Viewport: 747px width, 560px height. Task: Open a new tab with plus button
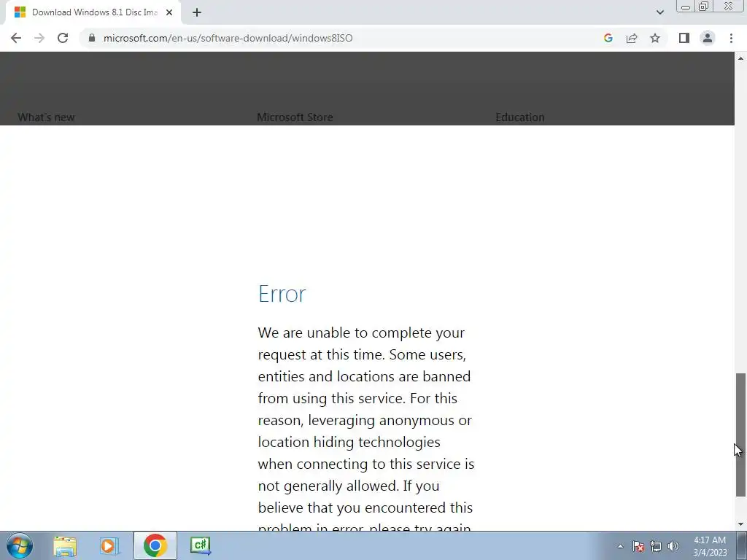click(x=197, y=12)
